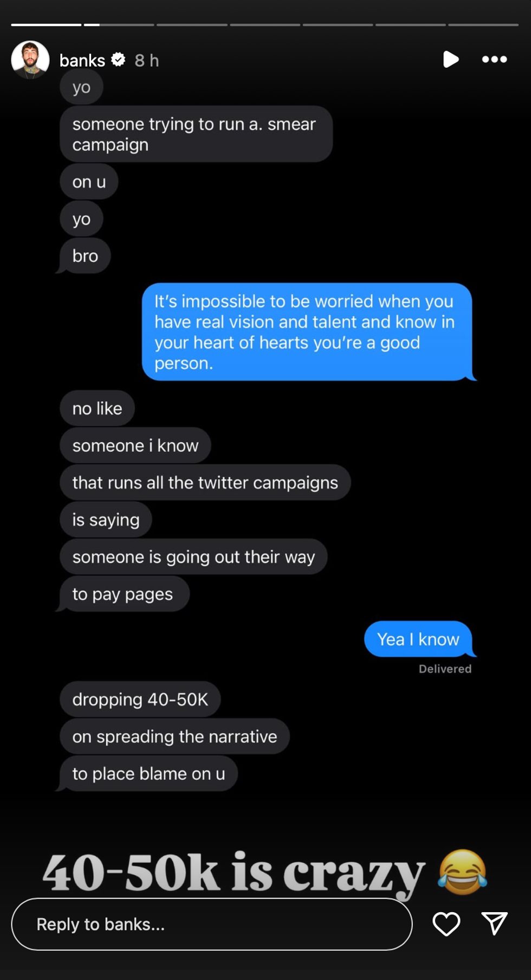Click the Reply to banks input field
Viewport: 531px width, 980px height.
pos(211,924)
